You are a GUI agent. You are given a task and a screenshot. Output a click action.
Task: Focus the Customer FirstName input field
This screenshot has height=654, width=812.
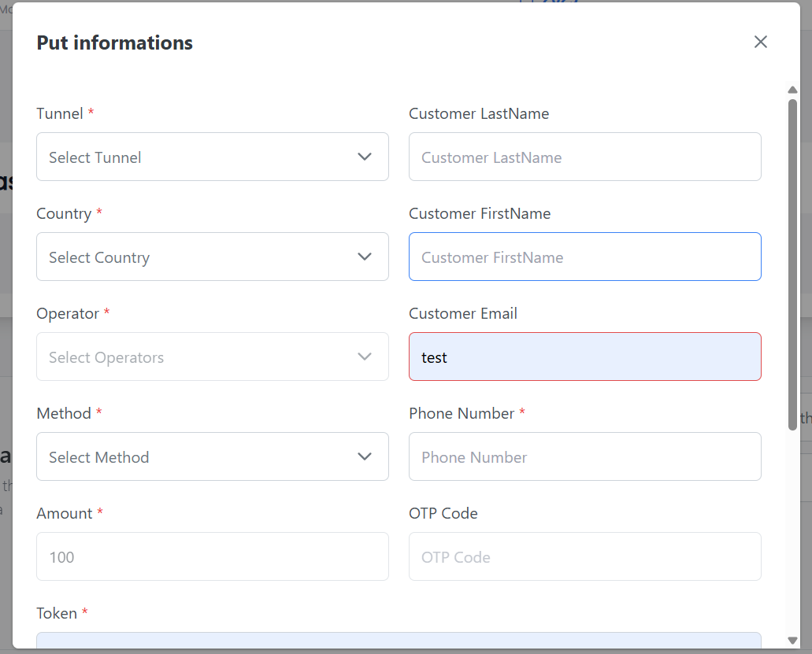(x=584, y=257)
